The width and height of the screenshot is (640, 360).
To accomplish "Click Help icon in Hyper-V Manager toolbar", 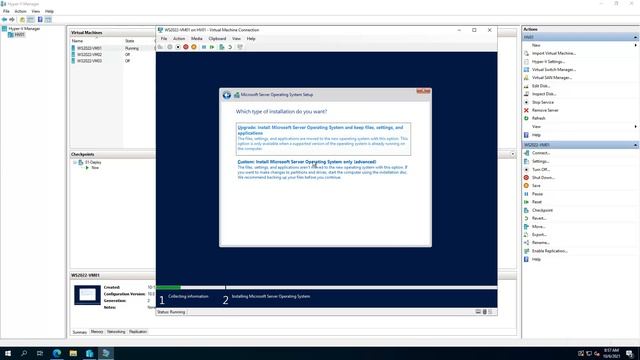I will click(x=40, y=20).
